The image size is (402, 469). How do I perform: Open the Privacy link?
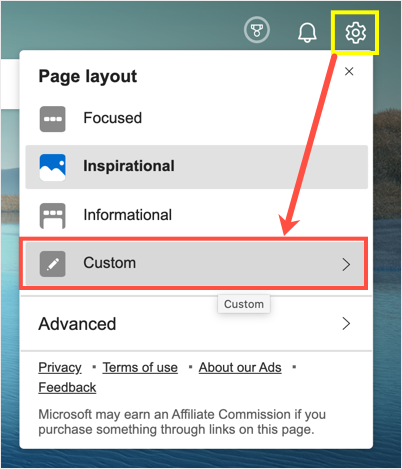[x=60, y=367]
